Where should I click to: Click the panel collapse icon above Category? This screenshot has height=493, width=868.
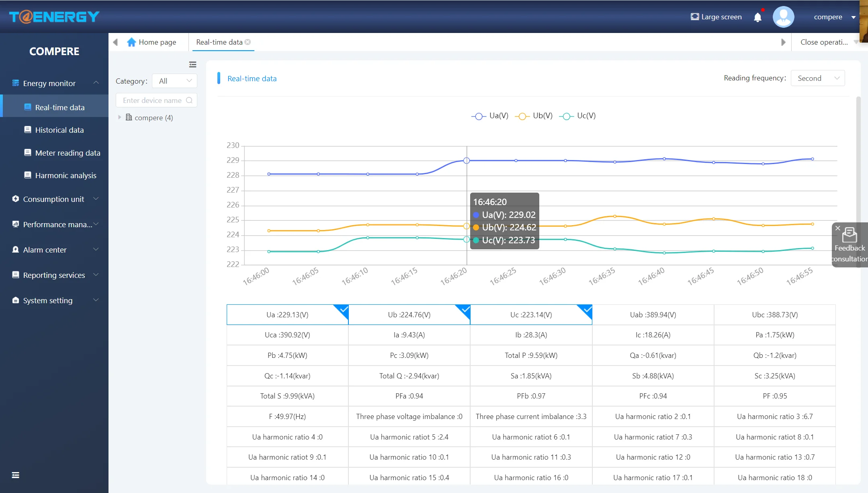tap(193, 64)
